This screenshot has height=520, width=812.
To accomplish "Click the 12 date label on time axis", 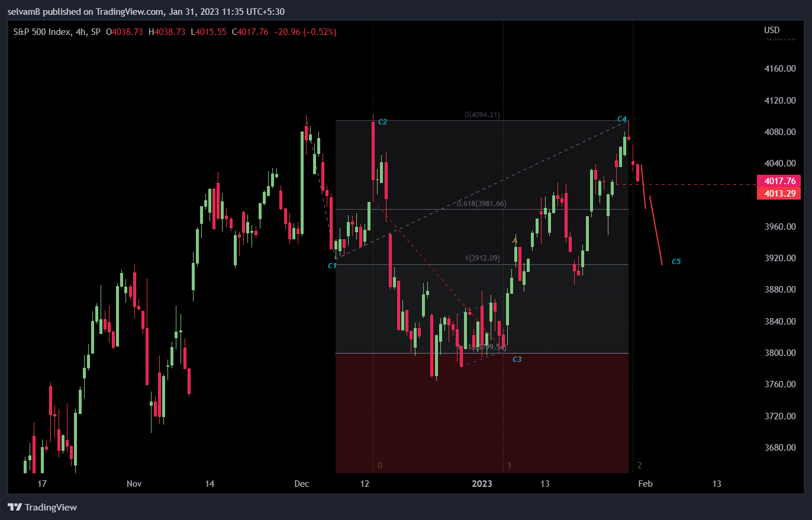I will tap(365, 484).
